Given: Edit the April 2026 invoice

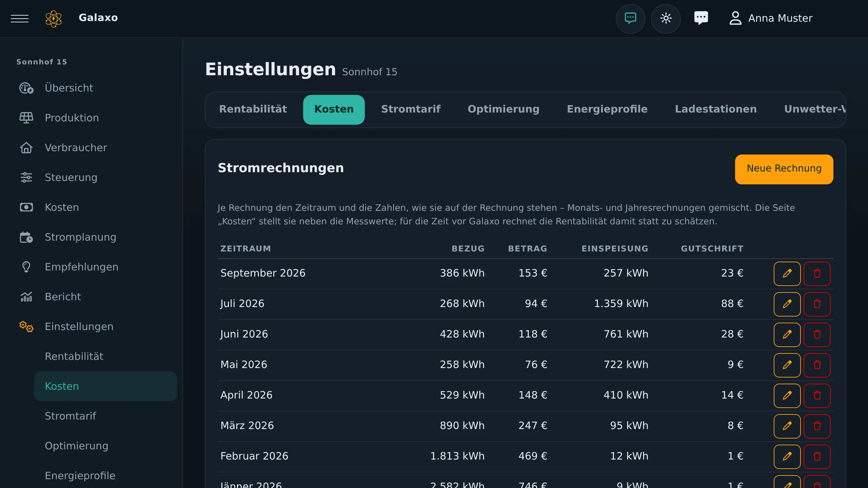Looking at the screenshot, I should tap(787, 395).
